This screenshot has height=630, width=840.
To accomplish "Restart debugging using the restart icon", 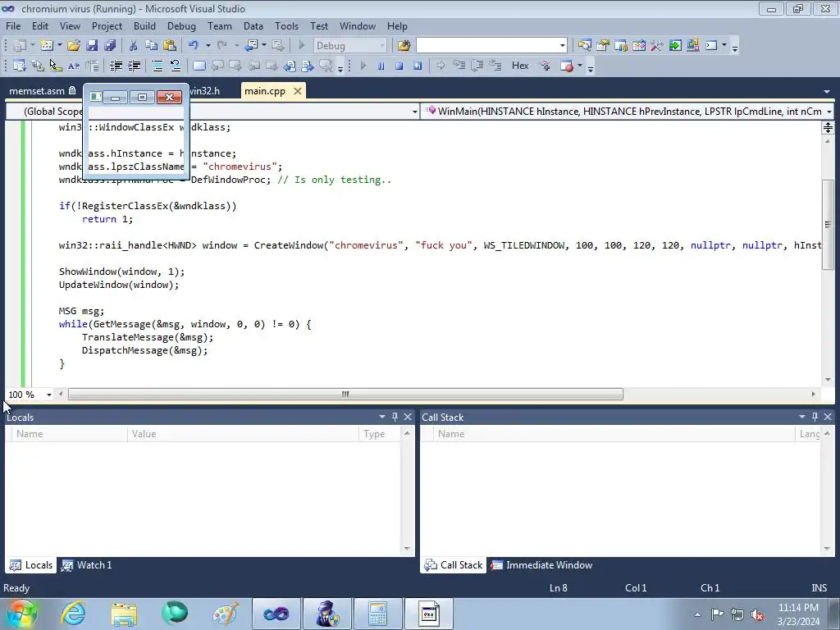I will (418, 66).
